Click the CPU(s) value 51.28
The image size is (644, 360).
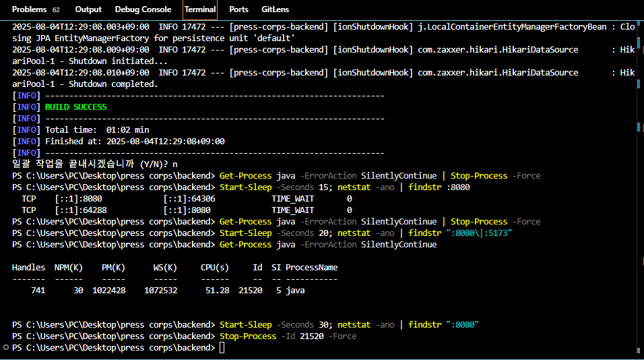(x=218, y=290)
